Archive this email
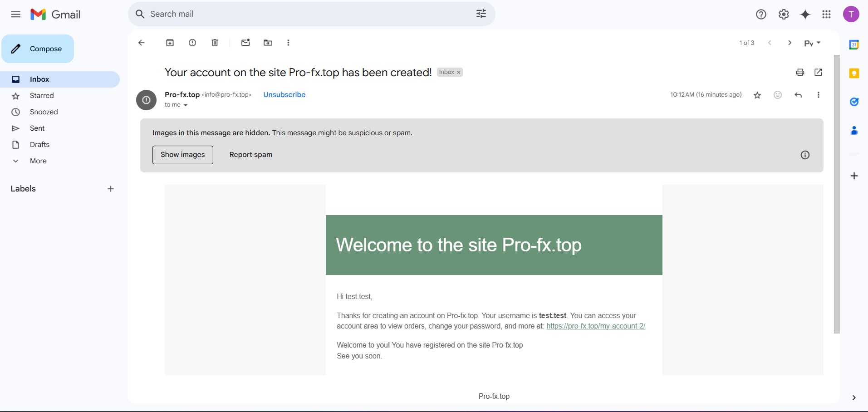868x412 pixels. [170, 43]
